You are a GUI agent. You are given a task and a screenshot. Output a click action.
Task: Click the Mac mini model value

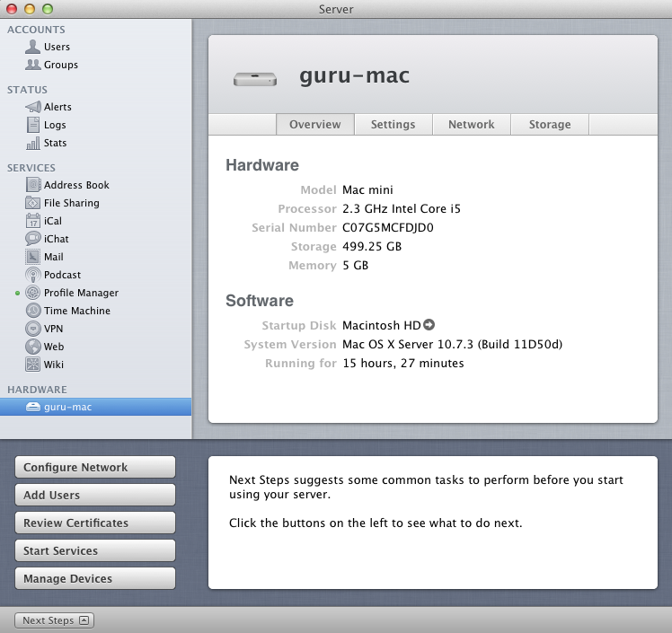click(367, 189)
